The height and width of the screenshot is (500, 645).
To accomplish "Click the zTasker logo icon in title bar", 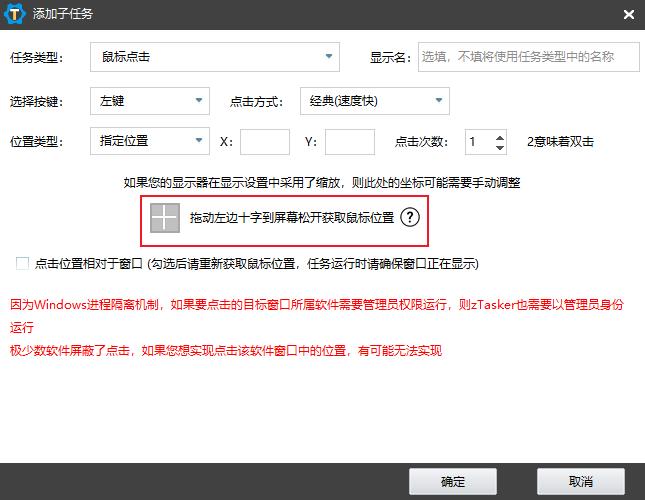I will pos(14,14).
